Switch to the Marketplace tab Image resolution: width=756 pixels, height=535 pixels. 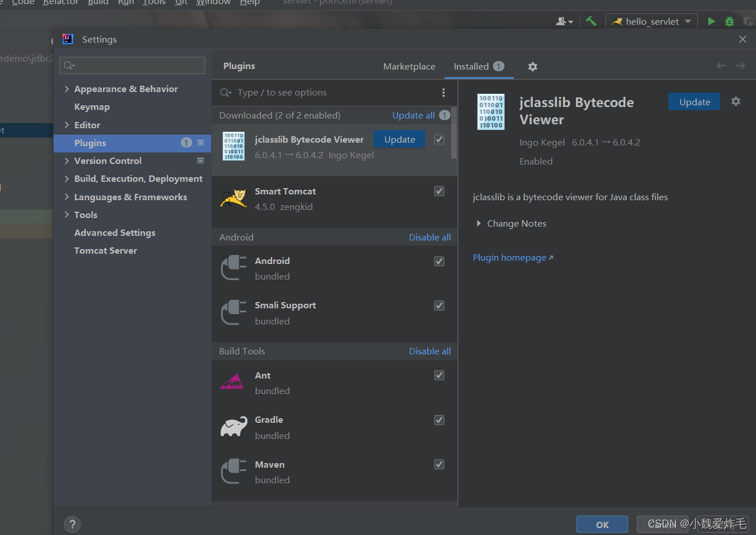click(409, 67)
